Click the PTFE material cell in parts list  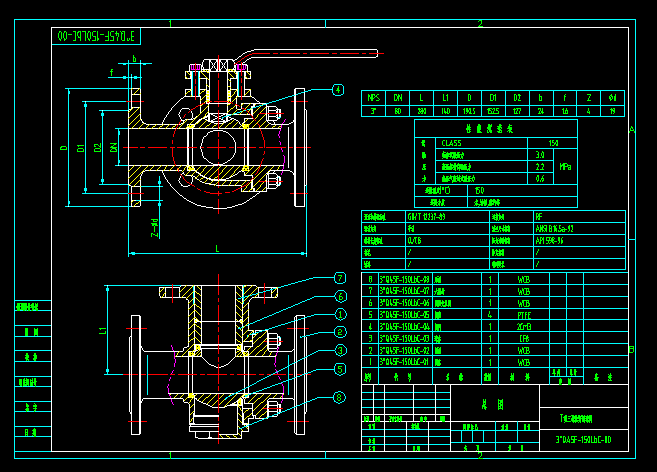[x=523, y=314]
